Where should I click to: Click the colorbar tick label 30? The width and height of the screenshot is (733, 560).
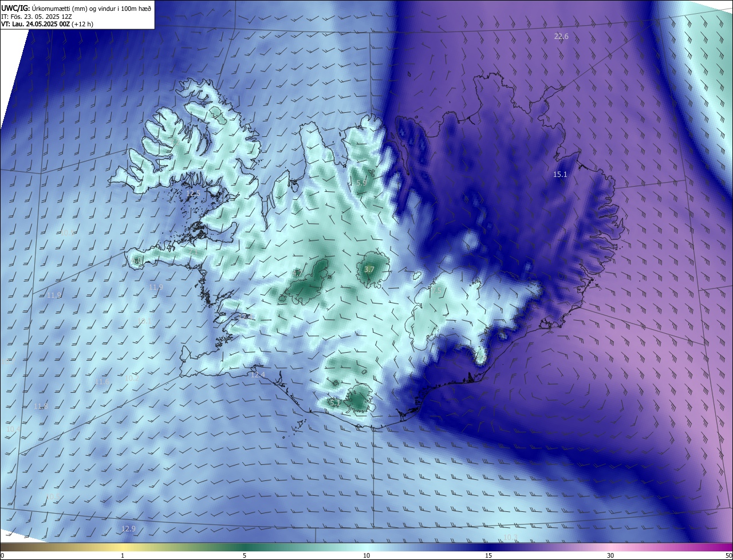coord(610,555)
